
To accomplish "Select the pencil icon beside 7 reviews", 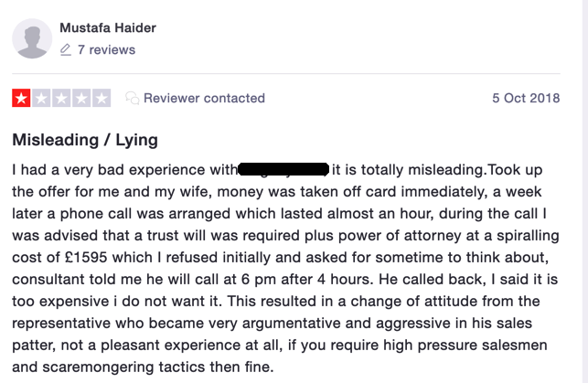I will coord(66,49).
